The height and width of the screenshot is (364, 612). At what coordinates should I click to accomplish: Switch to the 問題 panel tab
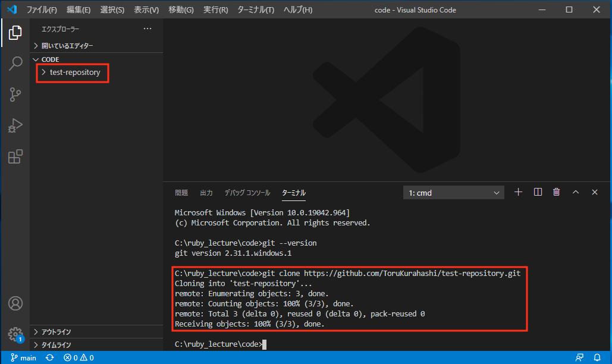(181, 193)
